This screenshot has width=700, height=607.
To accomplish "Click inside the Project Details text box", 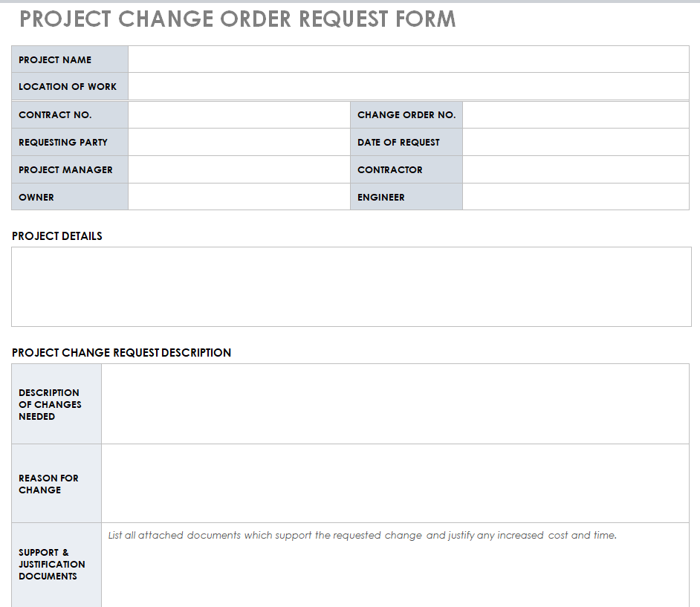I will [x=351, y=287].
